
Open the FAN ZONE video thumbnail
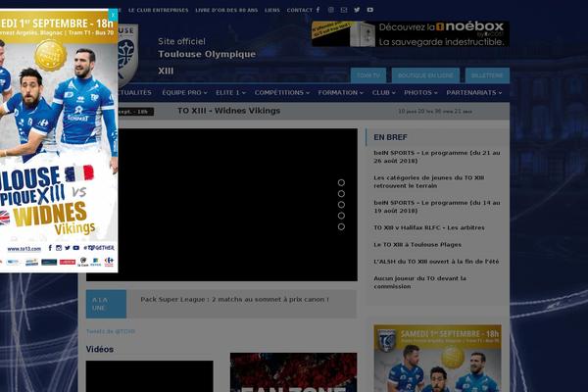point(293,372)
